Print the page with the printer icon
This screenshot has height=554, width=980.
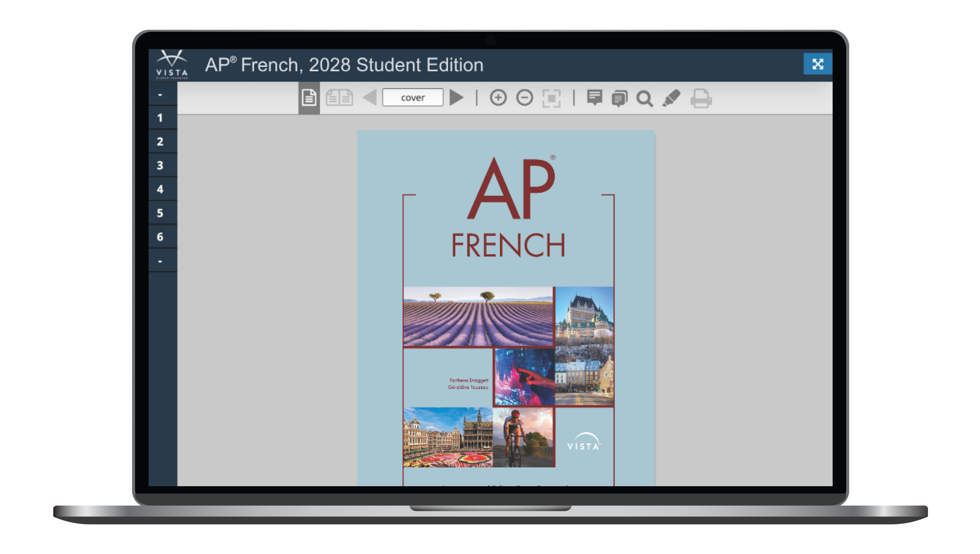point(701,98)
